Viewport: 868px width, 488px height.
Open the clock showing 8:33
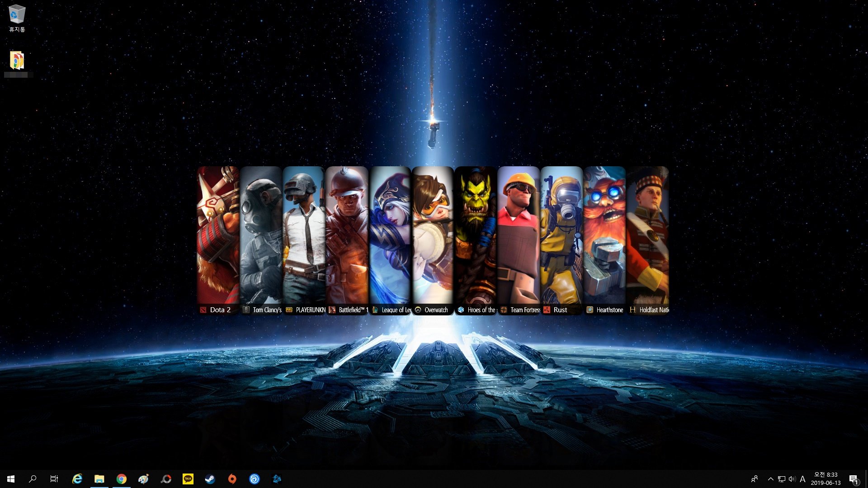click(826, 479)
